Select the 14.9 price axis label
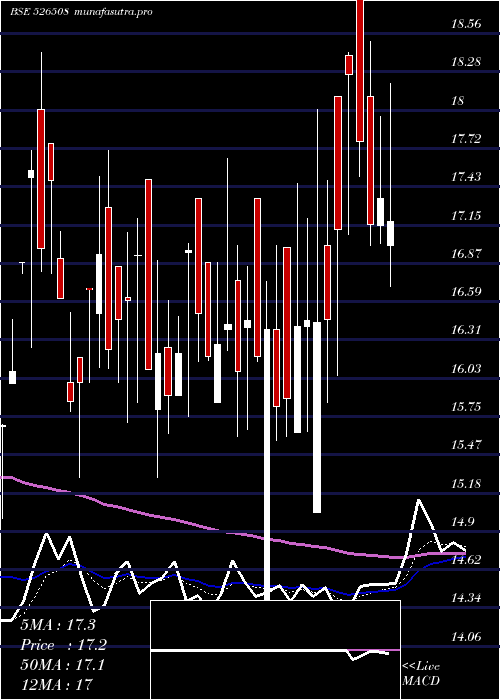 [x=463, y=521]
